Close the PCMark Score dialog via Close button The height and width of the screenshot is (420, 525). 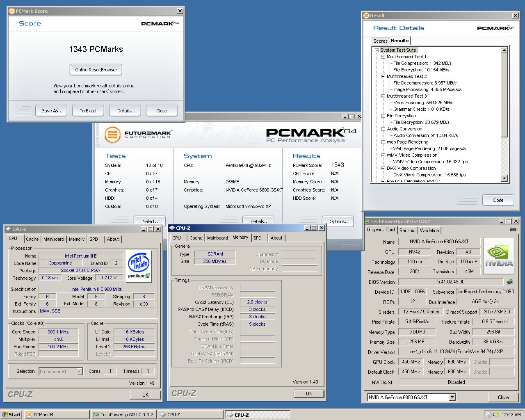pyautogui.click(x=162, y=111)
